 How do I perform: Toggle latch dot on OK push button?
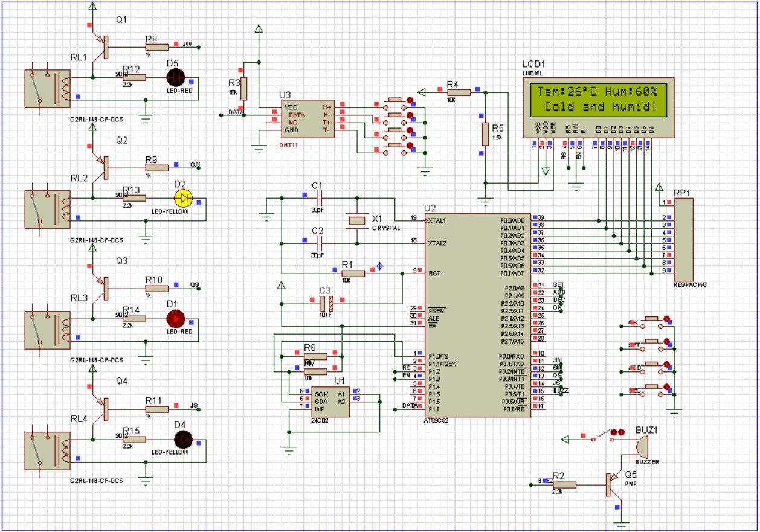pos(667,318)
